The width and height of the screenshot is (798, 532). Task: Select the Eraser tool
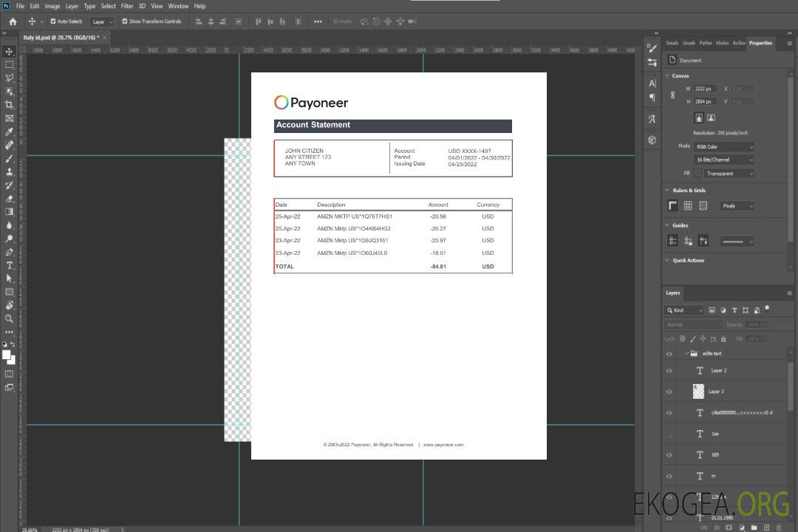(9, 199)
